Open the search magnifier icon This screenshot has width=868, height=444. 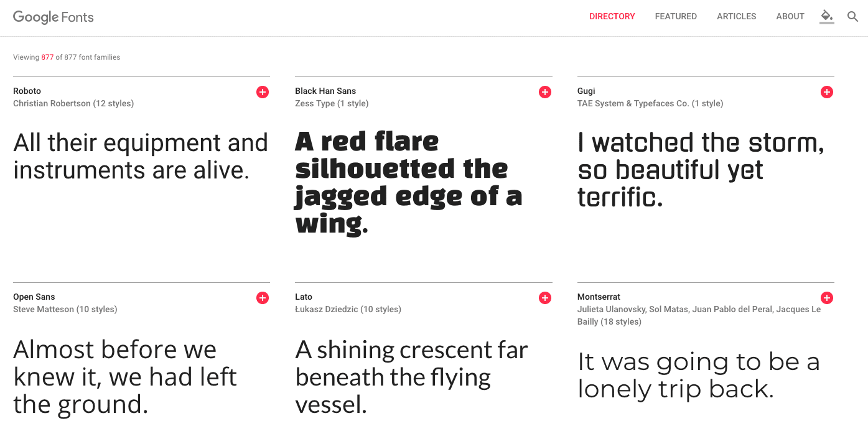point(853,17)
